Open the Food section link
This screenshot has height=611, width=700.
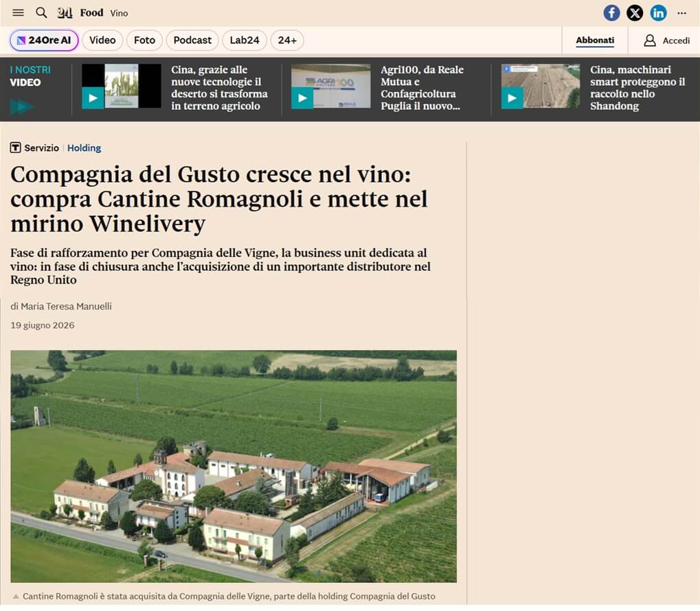click(x=91, y=13)
